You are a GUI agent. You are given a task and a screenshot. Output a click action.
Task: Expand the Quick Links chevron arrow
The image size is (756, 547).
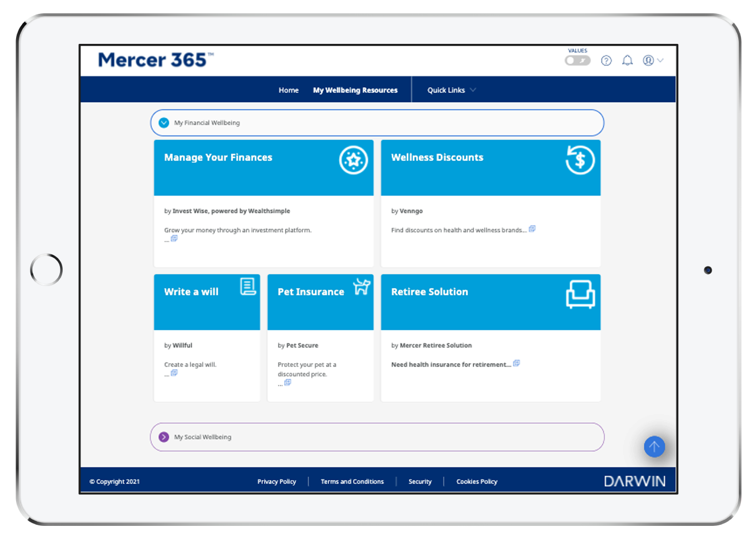473,90
